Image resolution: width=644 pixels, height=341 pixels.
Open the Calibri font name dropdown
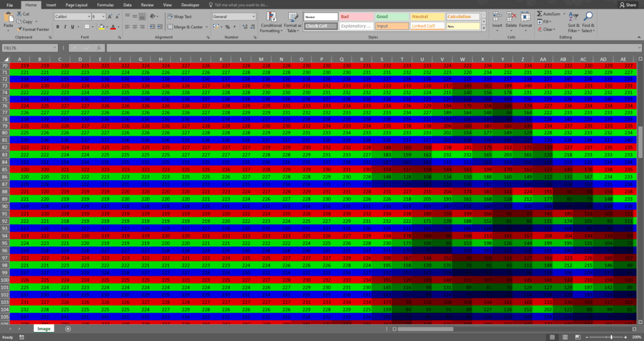[89, 17]
